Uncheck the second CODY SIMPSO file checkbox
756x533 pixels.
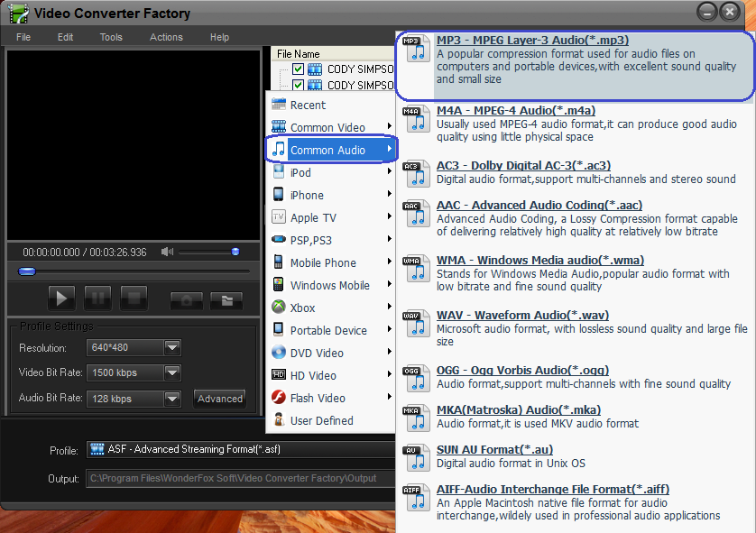tap(298, 86)
